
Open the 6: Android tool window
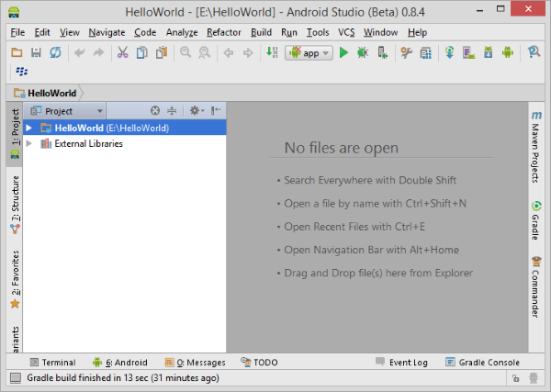click(x=119, y=362)
